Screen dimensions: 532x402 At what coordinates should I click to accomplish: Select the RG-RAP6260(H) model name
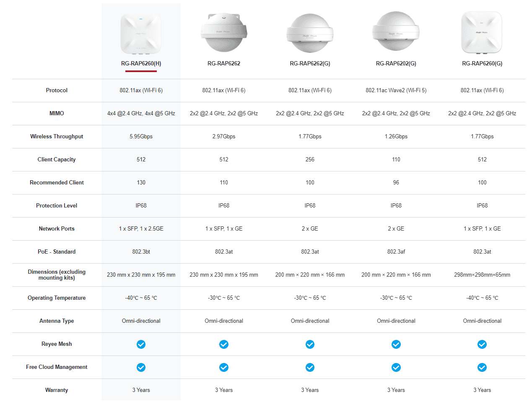click(141, 63)
